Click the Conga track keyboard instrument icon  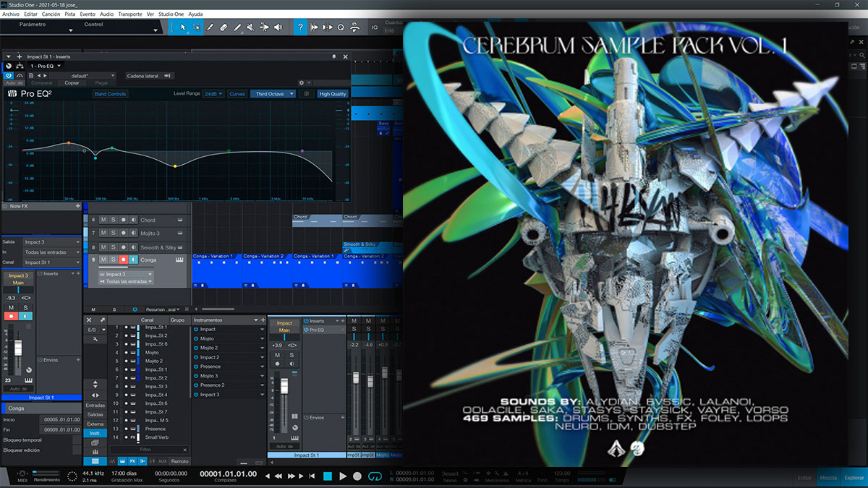(179, 260)
